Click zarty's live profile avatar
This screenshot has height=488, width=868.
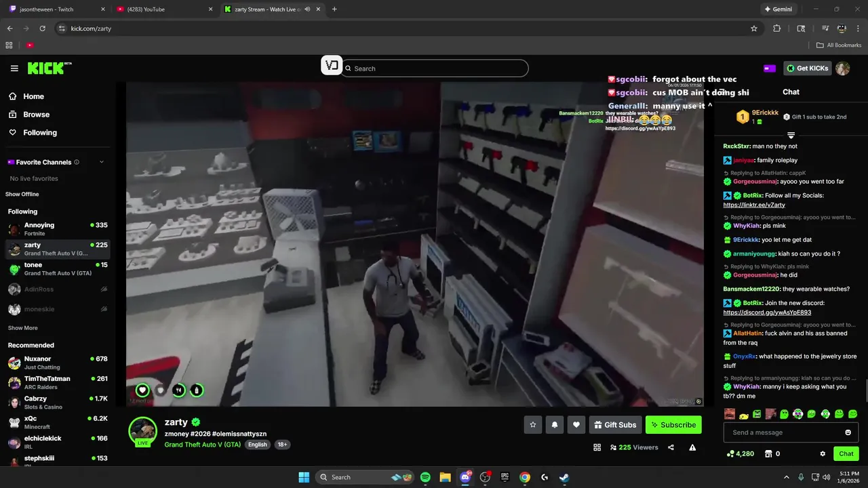[x=143, y=432]
